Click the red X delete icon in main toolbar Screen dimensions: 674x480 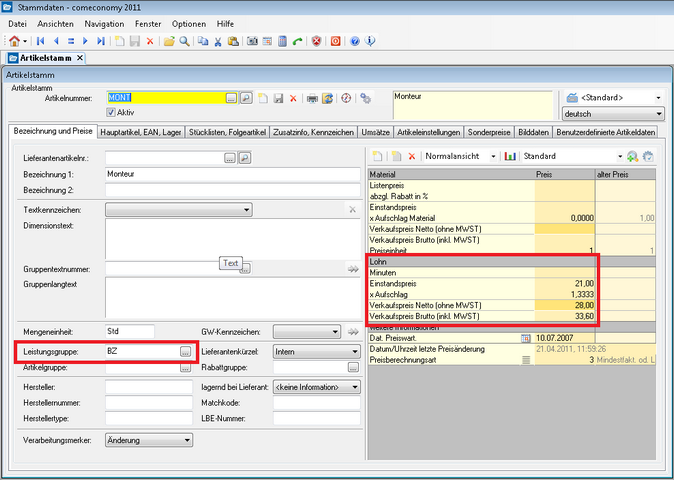[150, 41]
